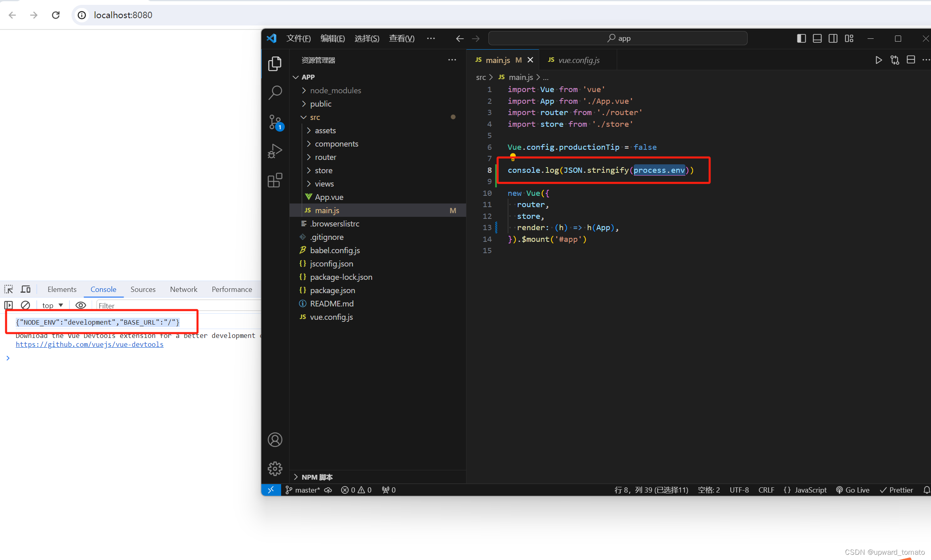Click the Accounts icon in activity bar

click(275, 440)
